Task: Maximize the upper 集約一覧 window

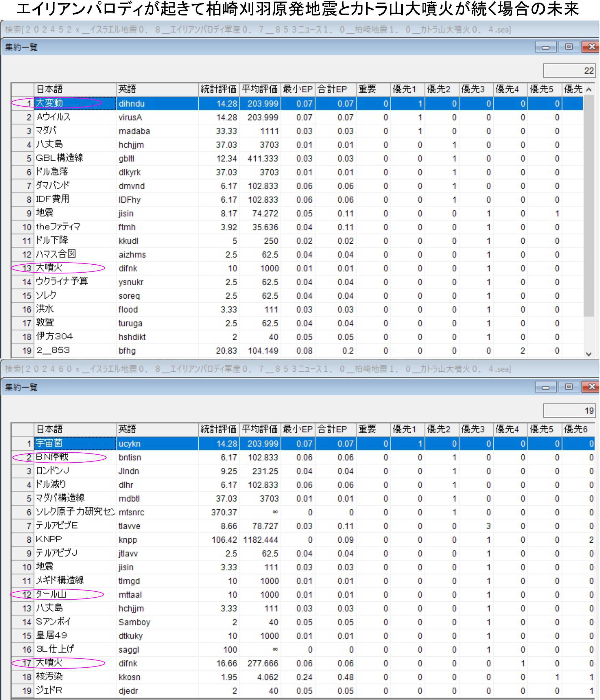Action: [x=569, y=47]
